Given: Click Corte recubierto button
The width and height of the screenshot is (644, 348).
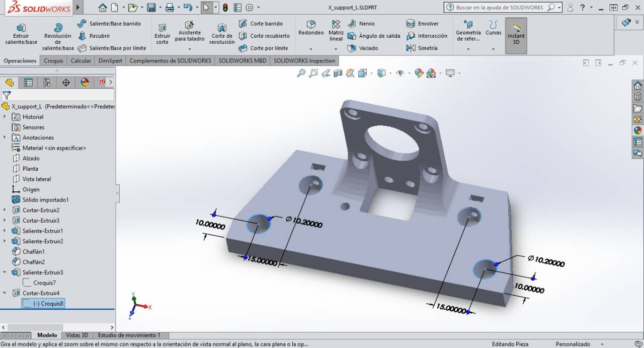Looking at the screenshot, I should click(x=264, y=36).
